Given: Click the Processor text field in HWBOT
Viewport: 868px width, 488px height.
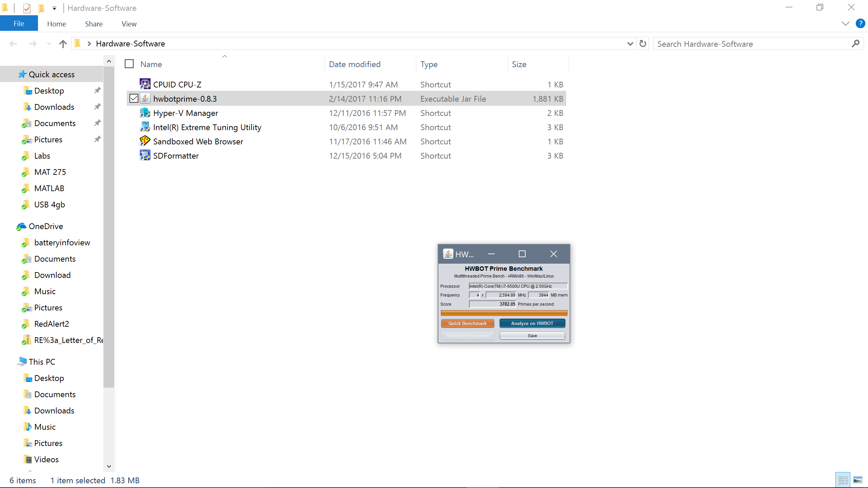Looking at the screenshot, I should pos(518,286).
